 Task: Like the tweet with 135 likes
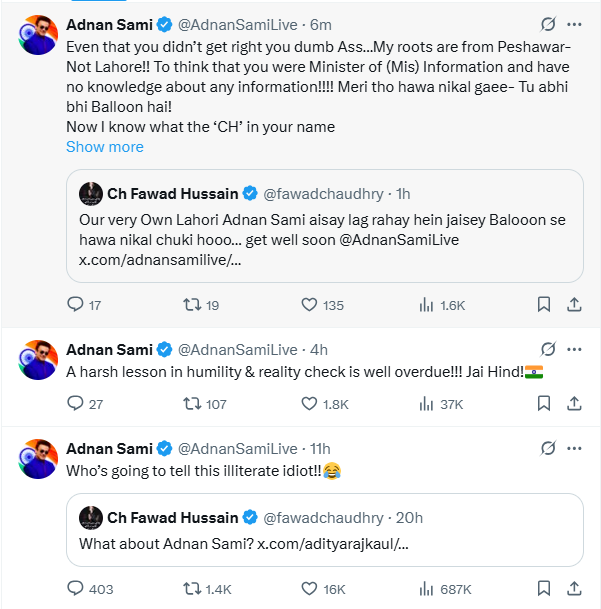tap(309, 304)
